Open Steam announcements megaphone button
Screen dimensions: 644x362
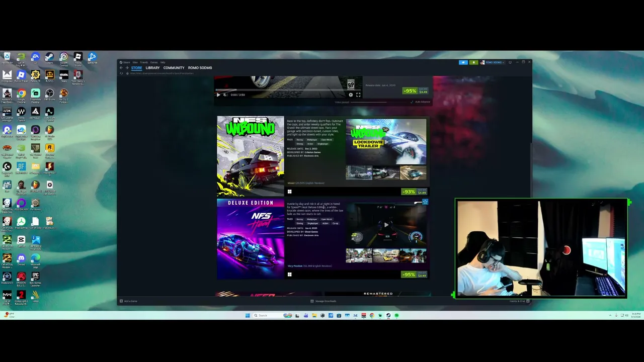pos(463,62)
